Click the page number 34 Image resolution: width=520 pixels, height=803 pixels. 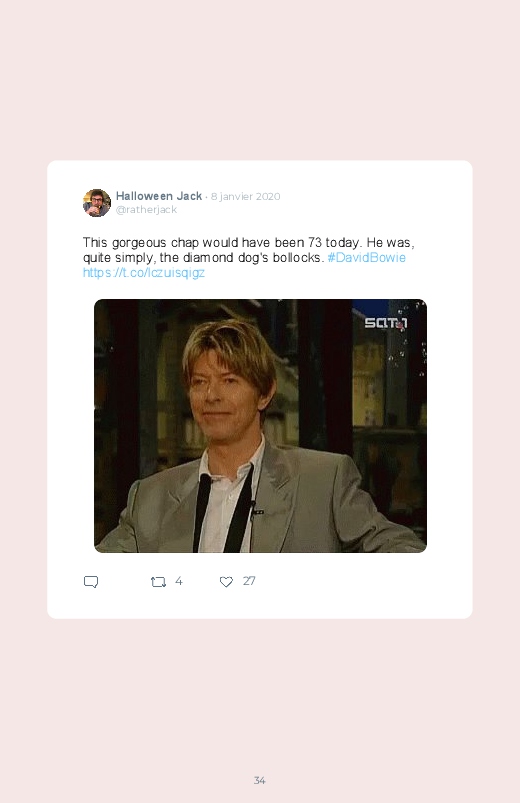(259, 780)
